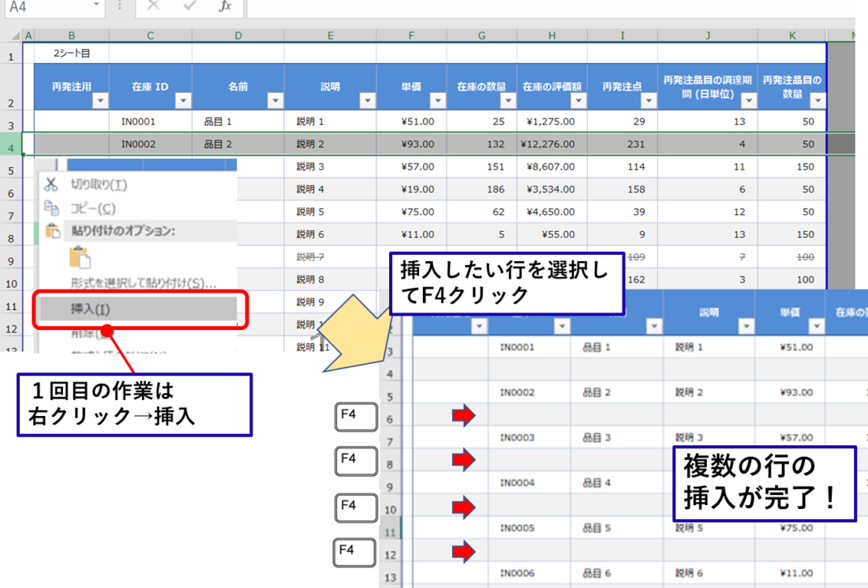The height and width of the screenshot is (588, 868).
Task: Click the 在庫の評価額 header cell
Action: tap(552, 87)
